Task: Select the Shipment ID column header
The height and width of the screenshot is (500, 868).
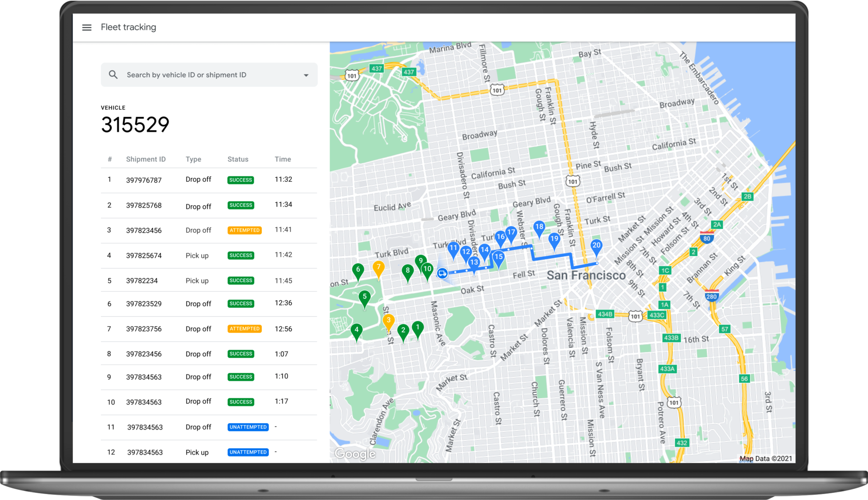Action: point(146,159)
